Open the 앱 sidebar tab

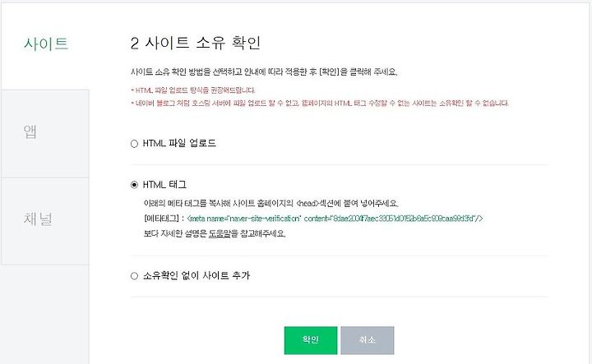coord(45,134)
